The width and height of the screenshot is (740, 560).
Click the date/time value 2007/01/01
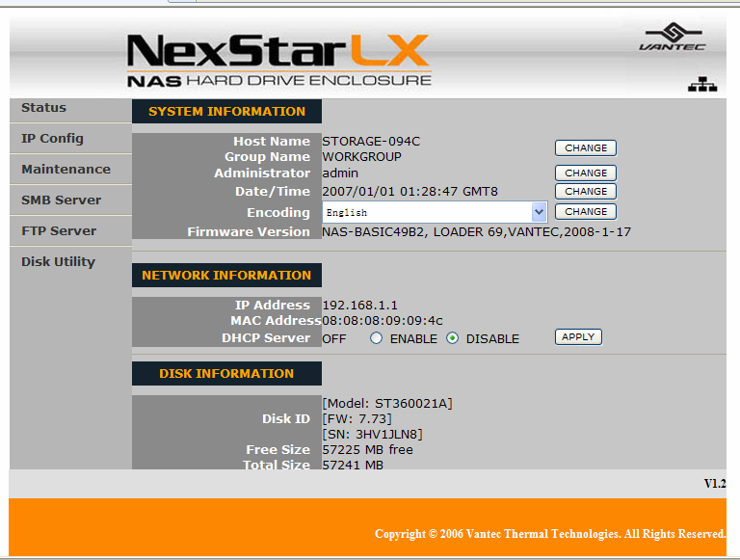[410, 191]
